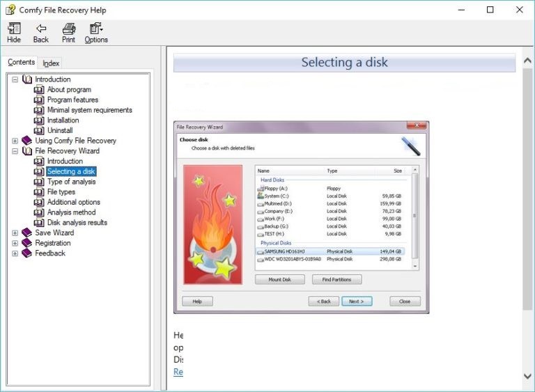Open the About program topic
The width and height of the screenshot is (535, 392).
tap(69, 89)
